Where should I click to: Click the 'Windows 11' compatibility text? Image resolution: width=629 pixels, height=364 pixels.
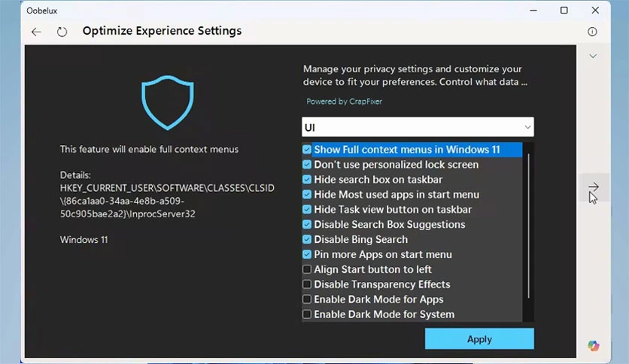[84, 240]
